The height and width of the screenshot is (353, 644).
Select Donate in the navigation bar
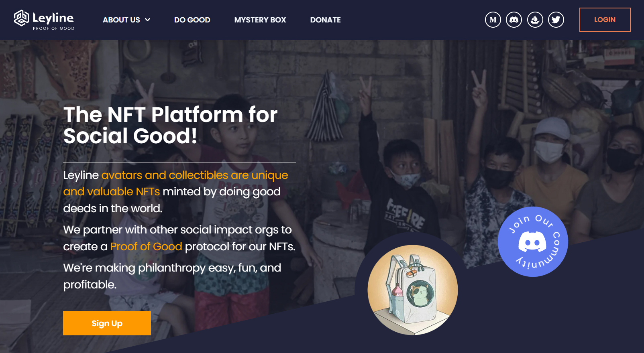click(325, 20)
